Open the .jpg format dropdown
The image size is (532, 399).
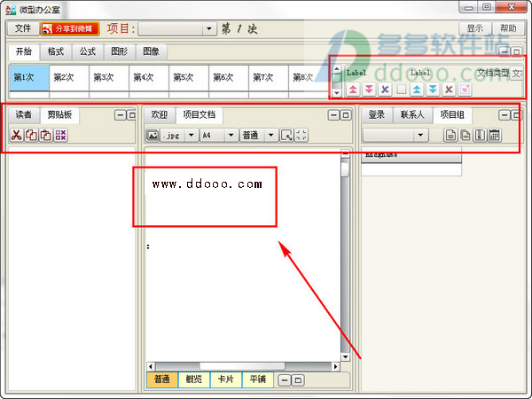[x=191, y=135]
